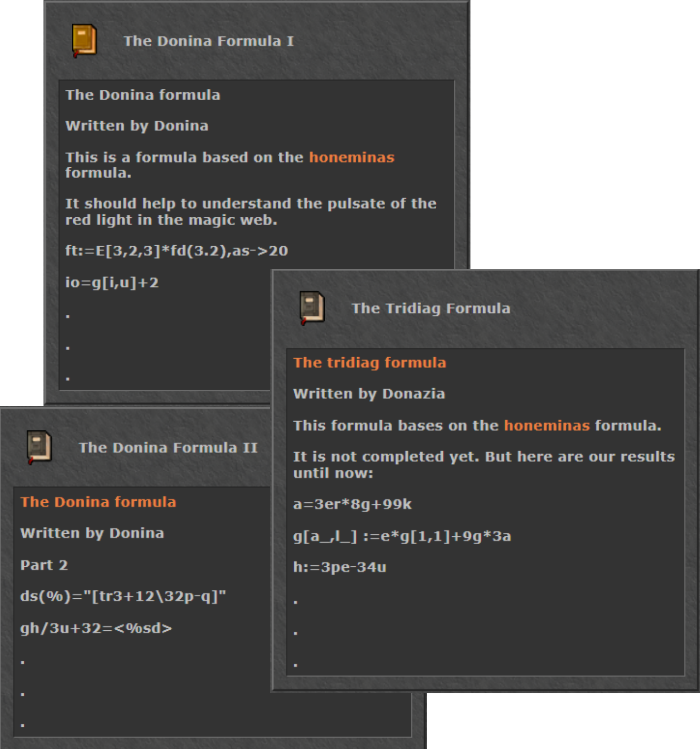
Task: Click the 'It is not completed yet' sentence
Action: point(483,457)
